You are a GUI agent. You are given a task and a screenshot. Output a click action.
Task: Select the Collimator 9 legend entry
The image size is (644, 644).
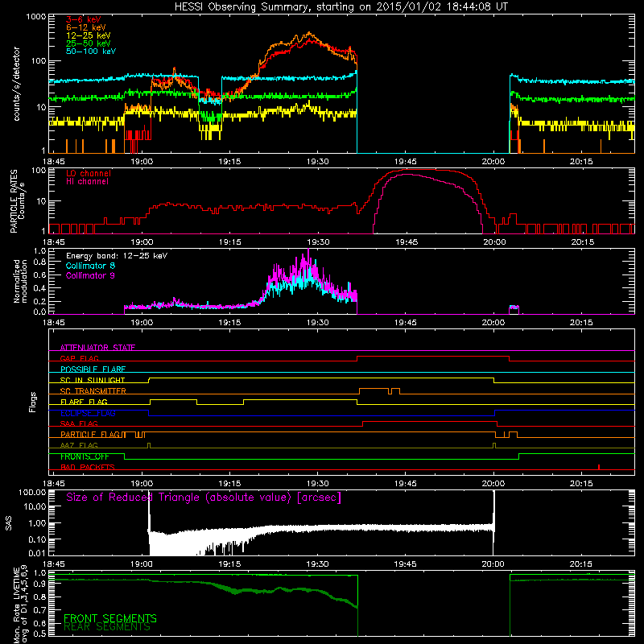90,275
